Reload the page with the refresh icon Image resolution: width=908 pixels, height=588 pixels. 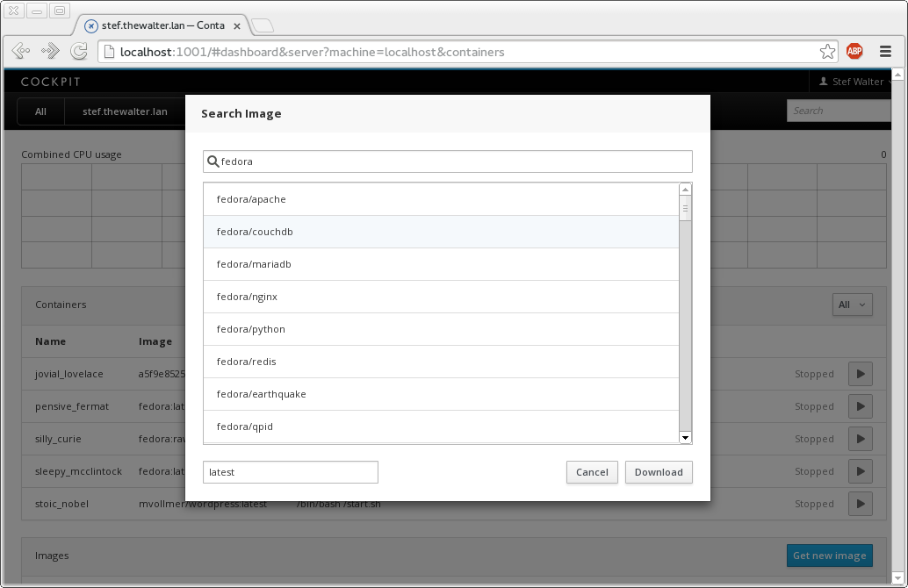[x=78, y=52]
